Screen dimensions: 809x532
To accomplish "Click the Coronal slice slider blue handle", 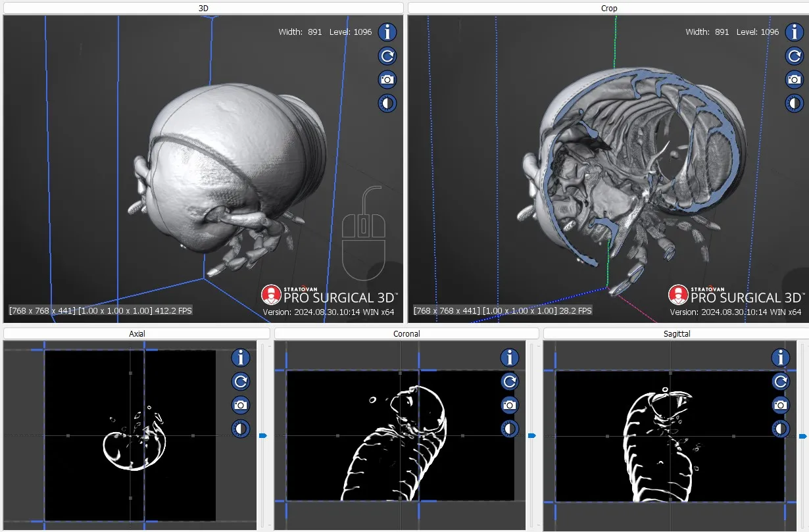I will tap(532, 435).
